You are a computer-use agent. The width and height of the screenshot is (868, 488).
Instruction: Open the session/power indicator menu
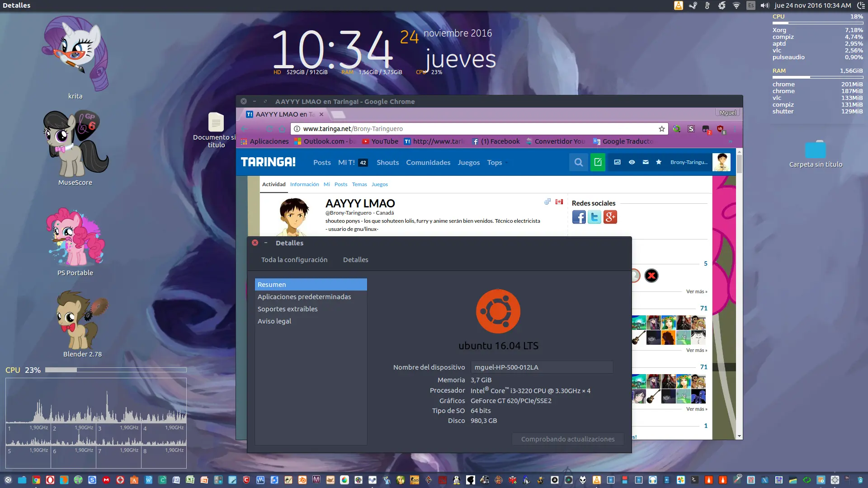[861, 5]
